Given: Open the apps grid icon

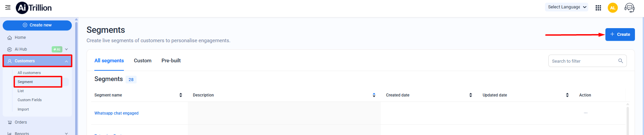Looking at the screenshot, I should point(598,8).
